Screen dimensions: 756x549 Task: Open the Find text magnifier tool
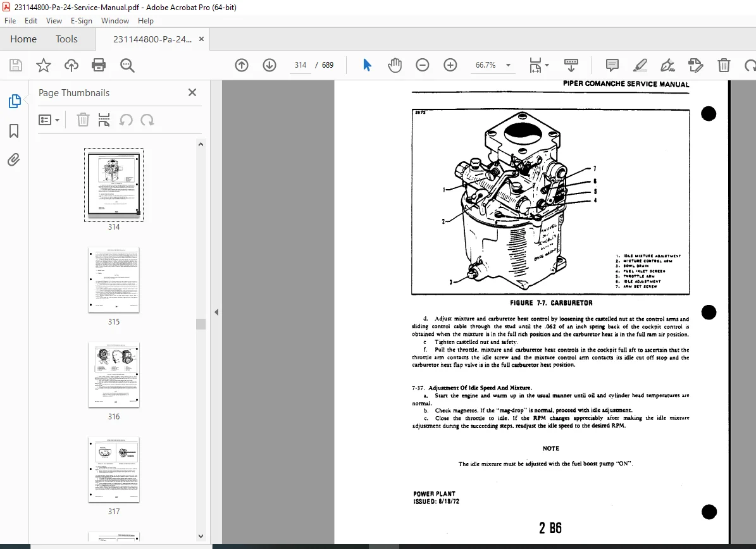[127, 65]
